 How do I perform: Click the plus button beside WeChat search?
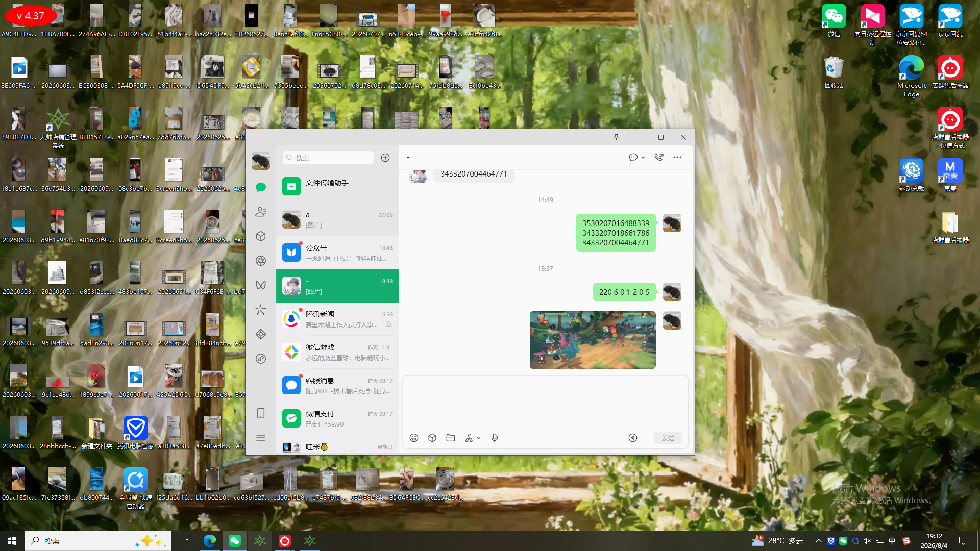[385, 158]
